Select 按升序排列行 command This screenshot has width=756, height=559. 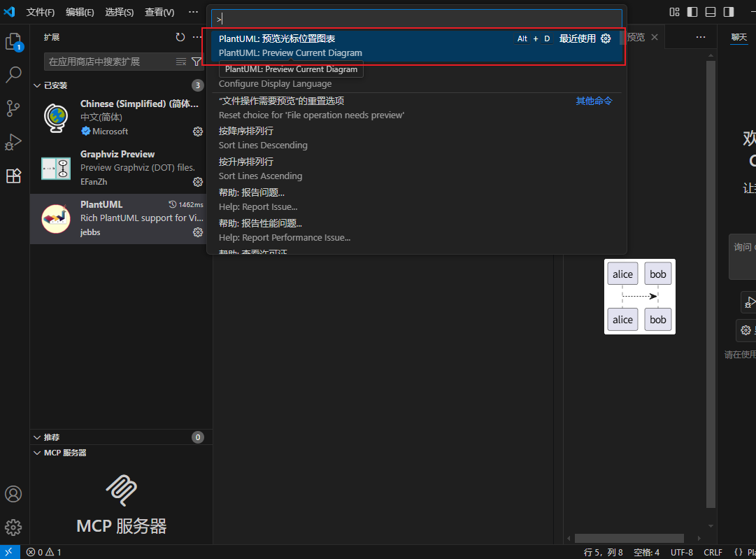tap(417, 169)
